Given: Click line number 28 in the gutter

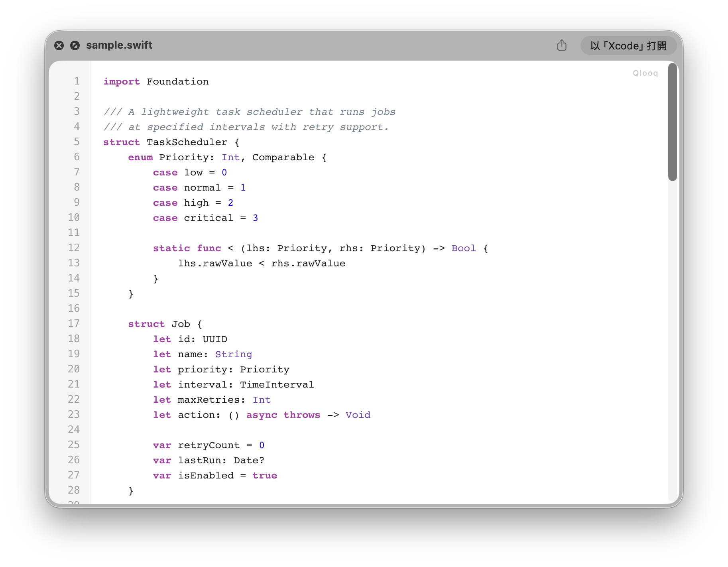Looking at the screenshot, I should (x=73, y=490).
